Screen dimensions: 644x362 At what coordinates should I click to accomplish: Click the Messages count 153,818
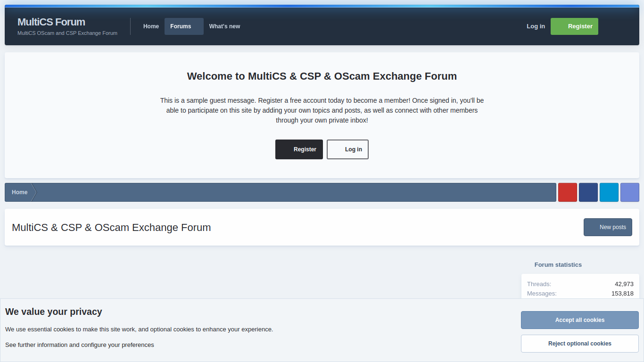[x=622, y=294]
